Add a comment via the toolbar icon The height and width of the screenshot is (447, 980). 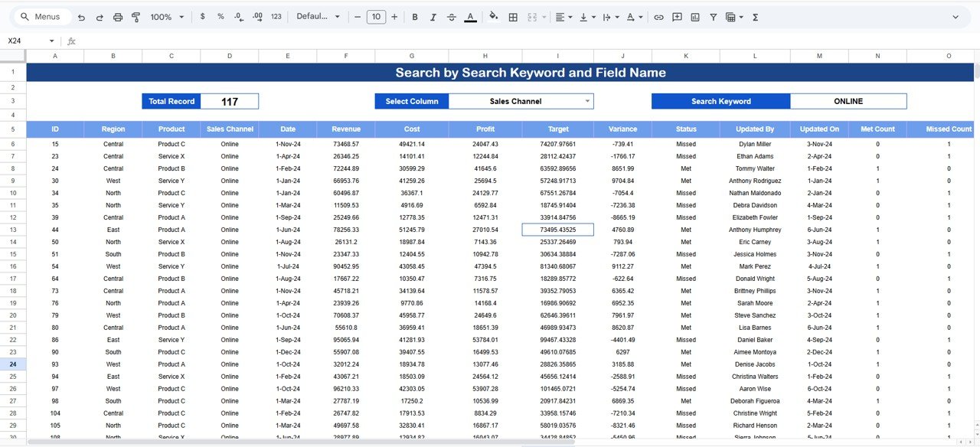pyautogui.click(x=677, y=17)
